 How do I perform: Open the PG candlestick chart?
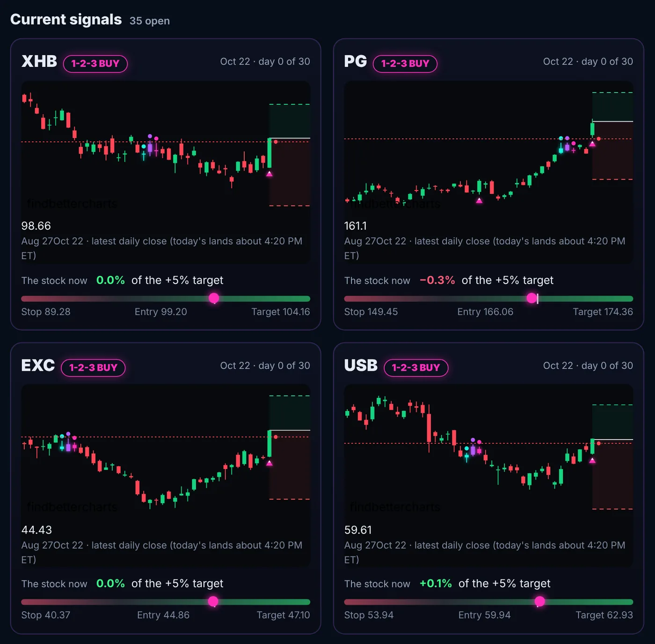[x=488, y=148]
